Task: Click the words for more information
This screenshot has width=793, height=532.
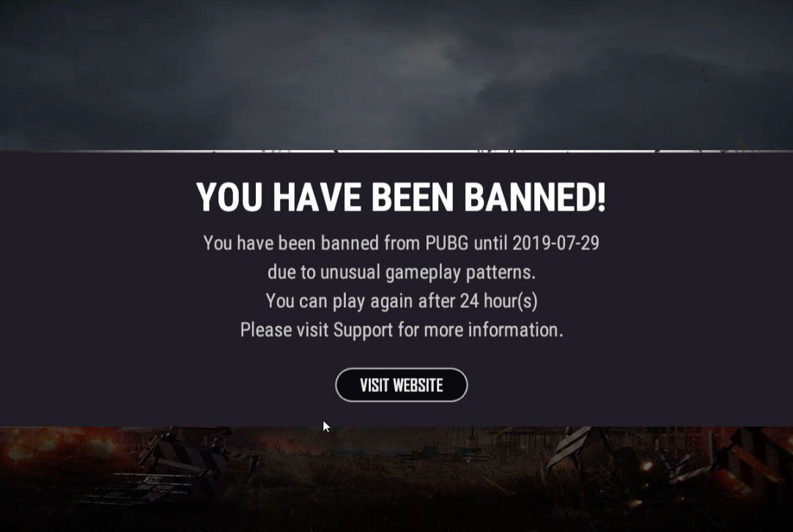Action: coord(481,330)
